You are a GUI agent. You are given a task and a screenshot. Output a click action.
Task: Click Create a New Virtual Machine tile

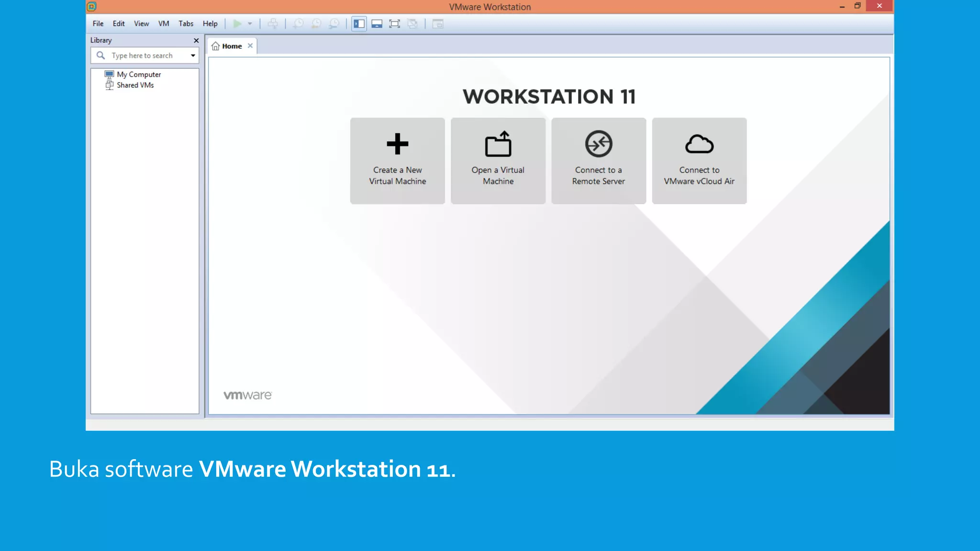point(397,161)
